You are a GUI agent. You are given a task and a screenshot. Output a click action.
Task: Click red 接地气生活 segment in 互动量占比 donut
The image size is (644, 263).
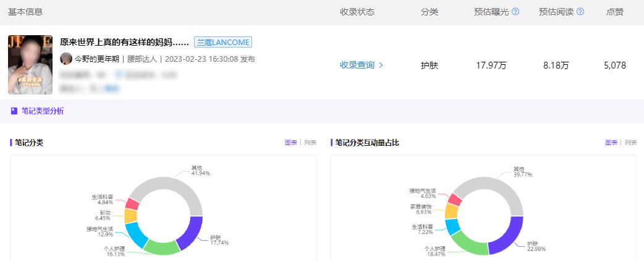pos(455,199)
